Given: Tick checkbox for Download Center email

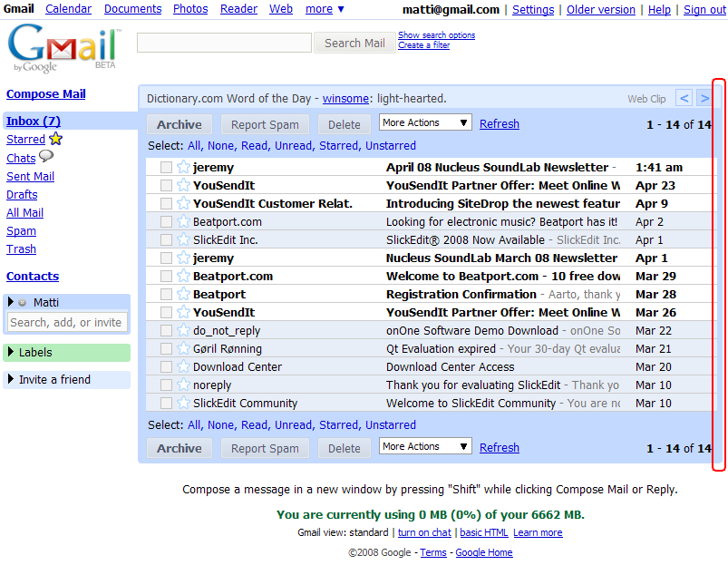Looking at the screenshot, I should (x=166, y=366).
